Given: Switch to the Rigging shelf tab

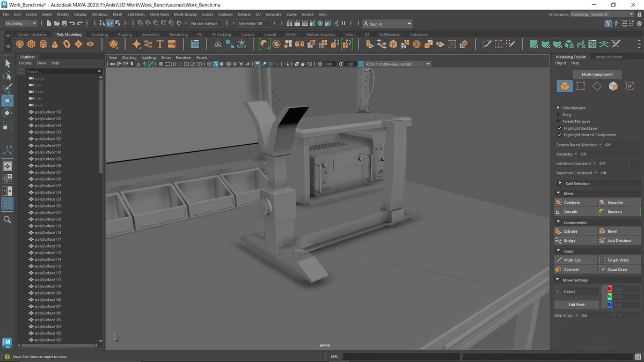Looking at the screenshot, I should (125, 34).
